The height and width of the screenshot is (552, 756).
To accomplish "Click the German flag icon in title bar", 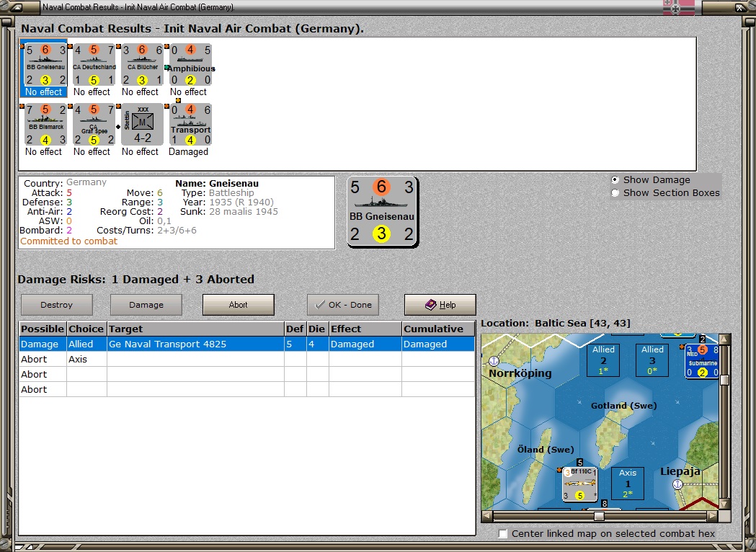I will point(678,8).
